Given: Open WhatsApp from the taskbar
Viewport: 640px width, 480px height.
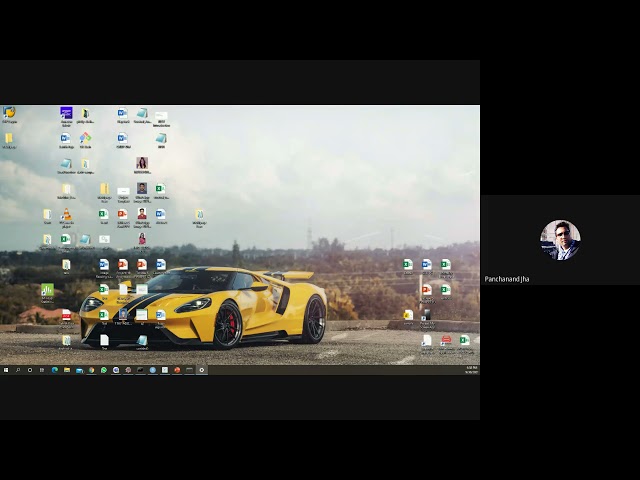Looking at the screenshot, I should tap(104, 370).
